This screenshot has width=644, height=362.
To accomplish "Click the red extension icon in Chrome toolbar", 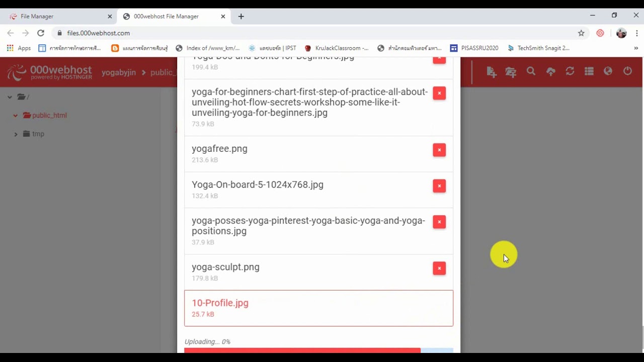I will pyautogui.click(x=600, y=33).
